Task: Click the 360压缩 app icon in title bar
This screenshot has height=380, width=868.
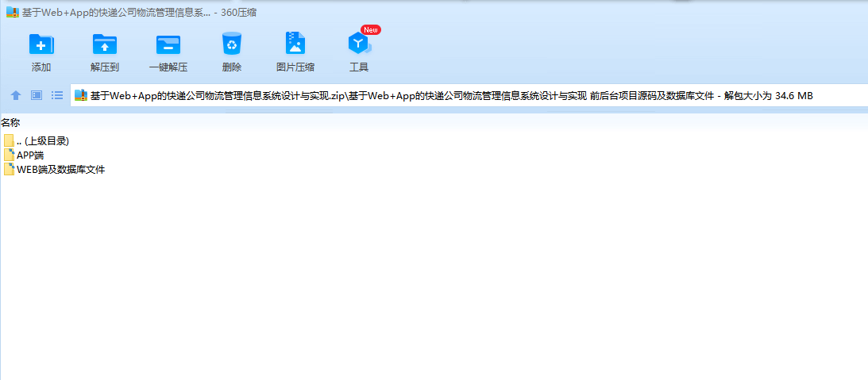Action: point(12,12)
